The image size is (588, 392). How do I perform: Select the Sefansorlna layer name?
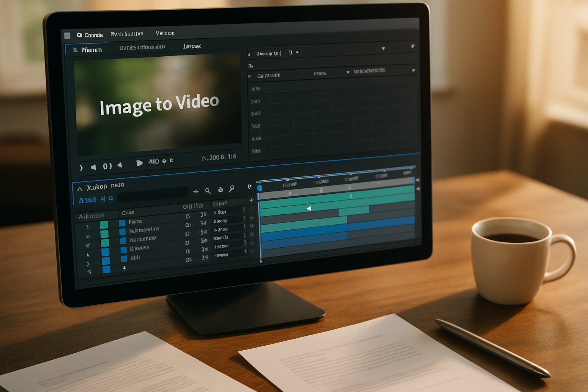pos(144,230)
